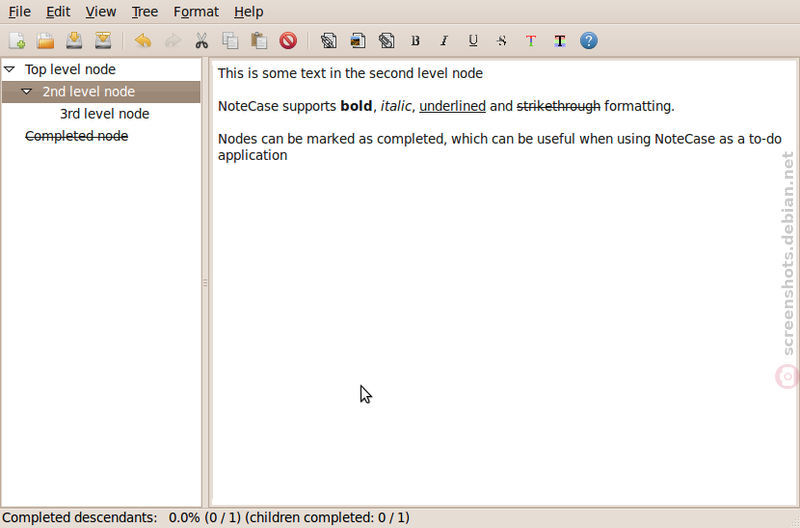Open a document using folder icon
Image resolution: width=800 pixels, height=528 pixels.
[45, 40]
